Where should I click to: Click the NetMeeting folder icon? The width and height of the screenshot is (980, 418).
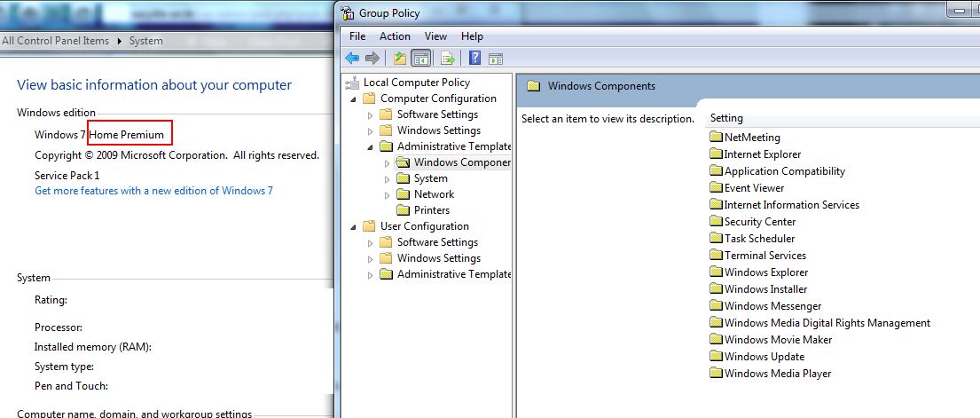pyautogui.click(x=717, y=137)
